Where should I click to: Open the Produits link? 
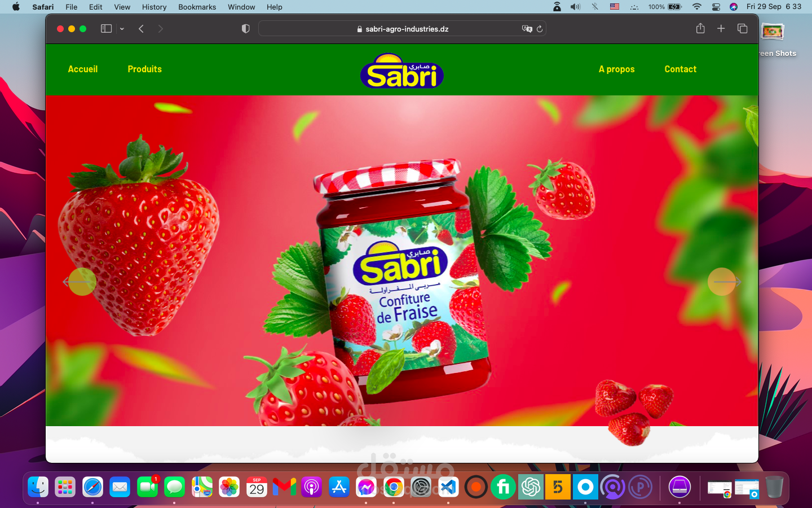pyautogui.click(x=144, y=69)
